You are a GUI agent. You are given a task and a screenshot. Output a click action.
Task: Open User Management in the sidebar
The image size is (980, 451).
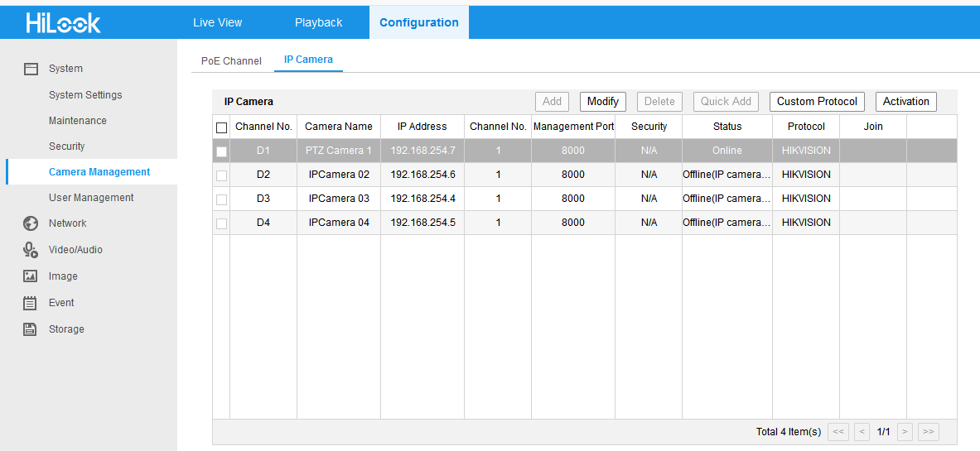[x=91, y=198]
